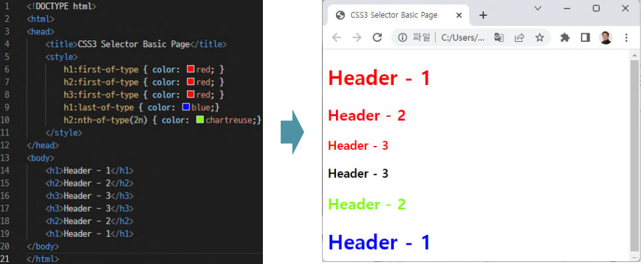The width and height of the screenshot is (644, 264).
Task: Bookmark page with the star icon
Action: (x=540, y=38)
